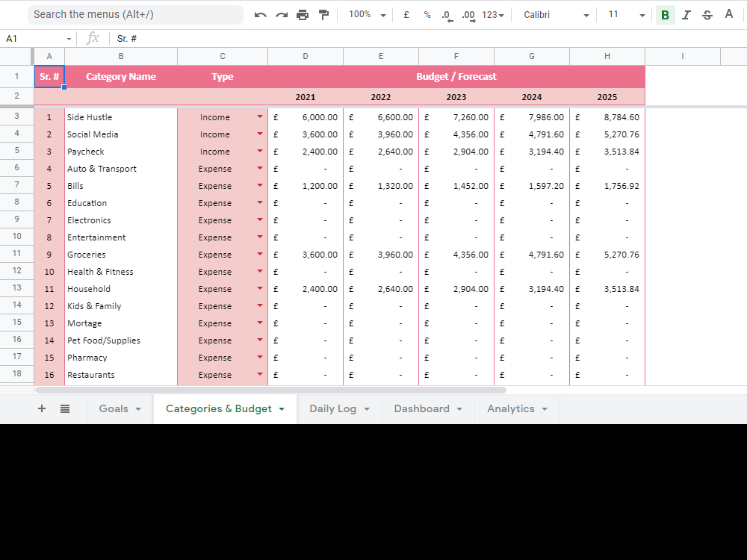This screenshot has width=747, height=560.
Task: Open the zoom level dropdown
Action: pyautogui.click(x=367, y=14)
